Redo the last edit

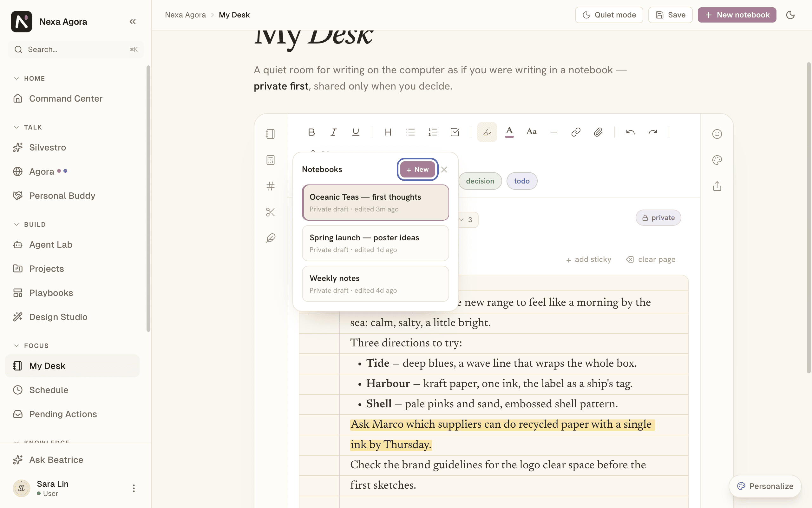pos(653,132)
